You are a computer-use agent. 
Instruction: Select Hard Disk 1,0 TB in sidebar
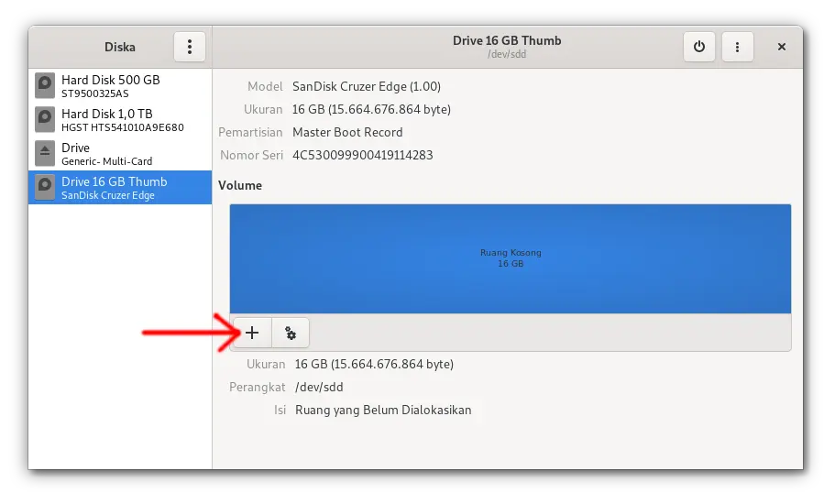[x=120, y=120]
